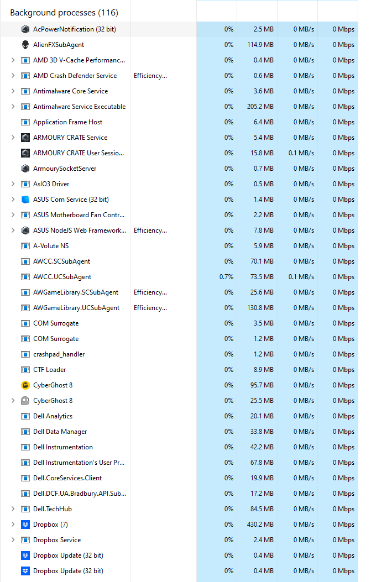Click the yellow CyberGhost 8 icon
This screenshot has width=392, height=582.
[25, 385]
